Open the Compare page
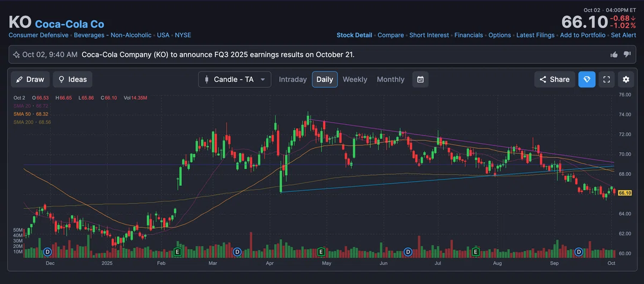 point(391,35)
